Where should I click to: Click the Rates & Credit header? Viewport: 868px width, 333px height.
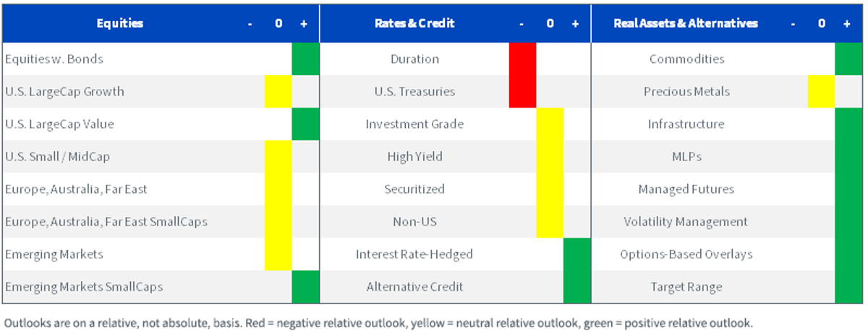[414, 23]
